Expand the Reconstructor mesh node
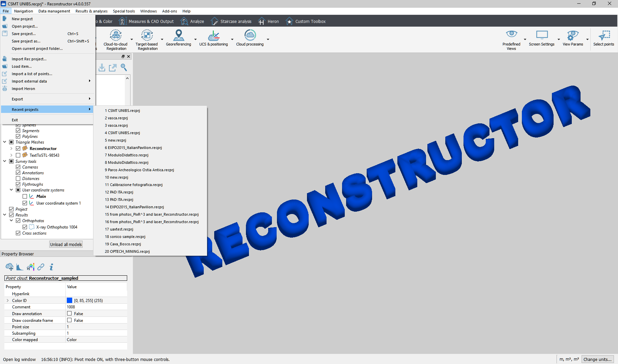Screen dimensions: 618x364 pyautogui.click(x=11, y=148)
